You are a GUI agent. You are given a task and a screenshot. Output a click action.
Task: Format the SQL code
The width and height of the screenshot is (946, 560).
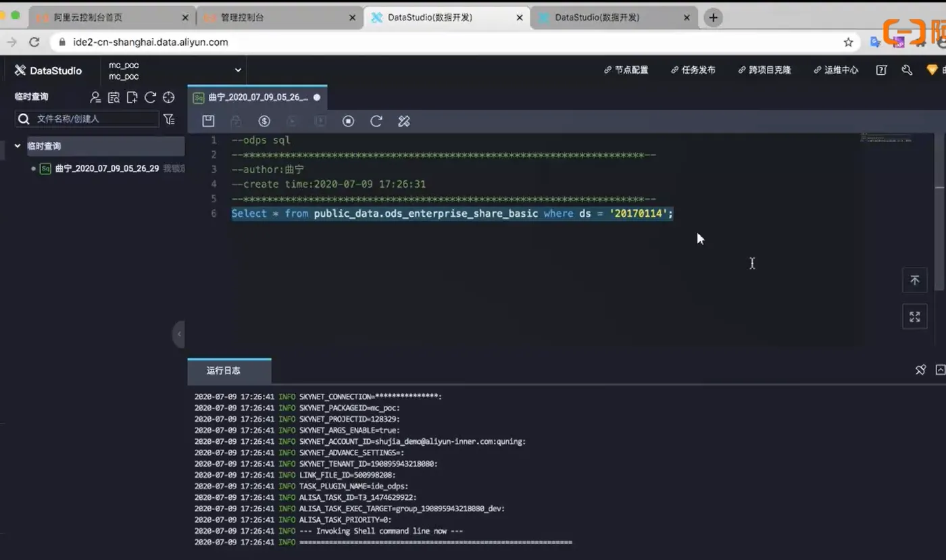pos(404,121)
